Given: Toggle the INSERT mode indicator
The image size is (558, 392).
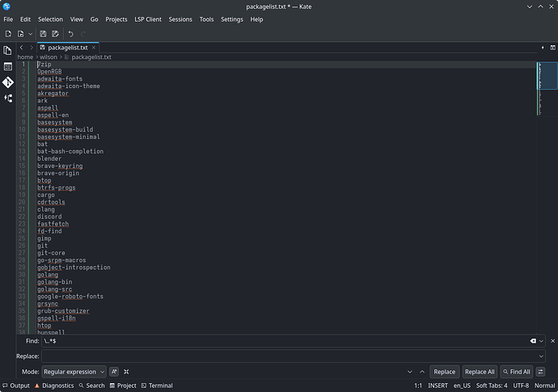Looking at the screenshot, I should (x=438, y=386).
